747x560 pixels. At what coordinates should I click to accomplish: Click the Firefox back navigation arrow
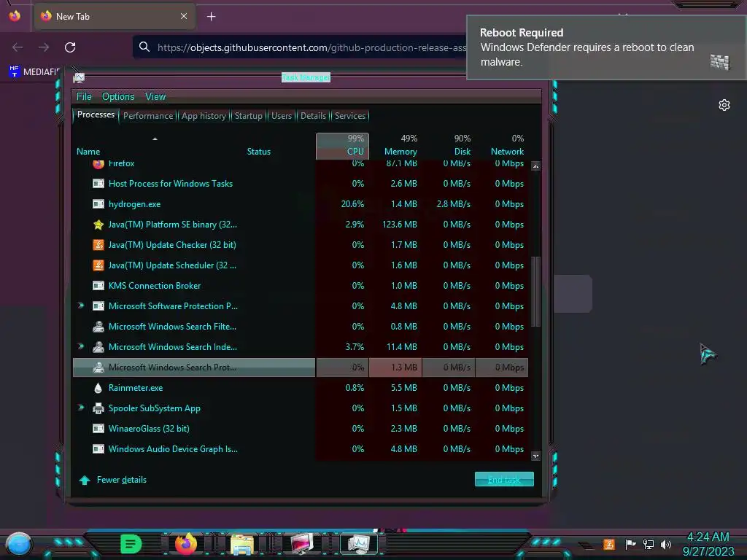pyautogui.click(x=18, y=47)
